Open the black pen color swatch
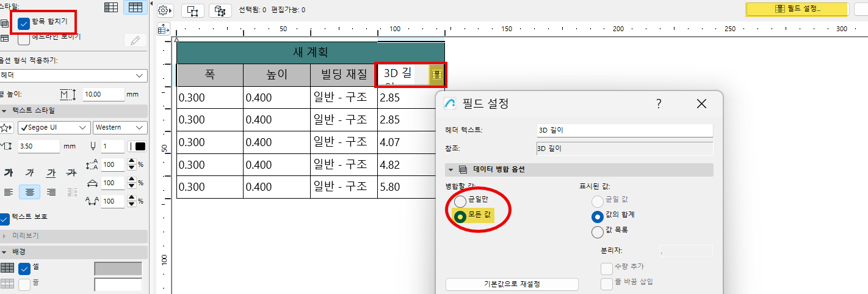The width and height of the screenshot is (868, 294). 137,147
